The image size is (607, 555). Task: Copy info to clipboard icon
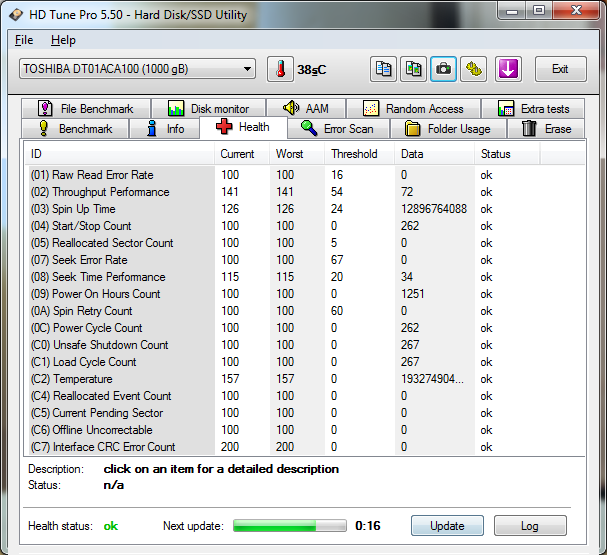(x=383, y=69)
